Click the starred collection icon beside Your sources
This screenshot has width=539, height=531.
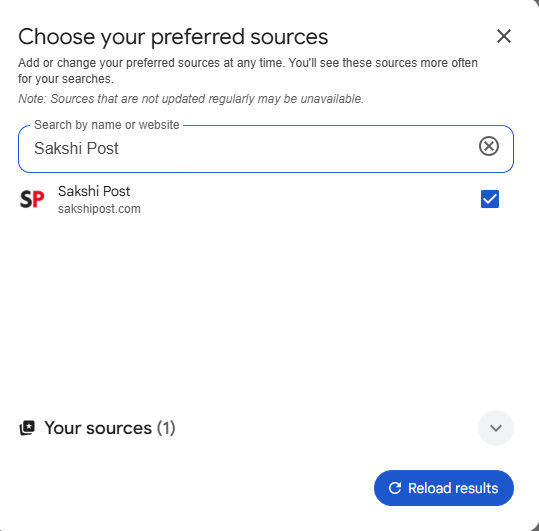pos(27,428)
